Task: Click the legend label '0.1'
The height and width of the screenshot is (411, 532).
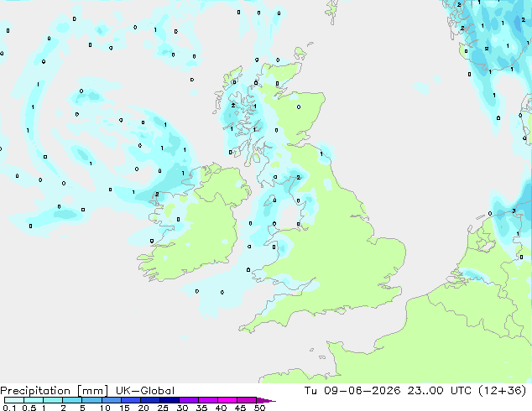Action: (x=9, y=408)
